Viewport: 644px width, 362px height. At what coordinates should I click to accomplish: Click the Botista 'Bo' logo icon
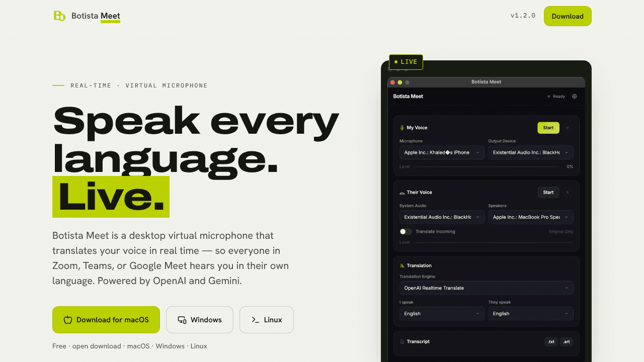(x=59, y=16)
